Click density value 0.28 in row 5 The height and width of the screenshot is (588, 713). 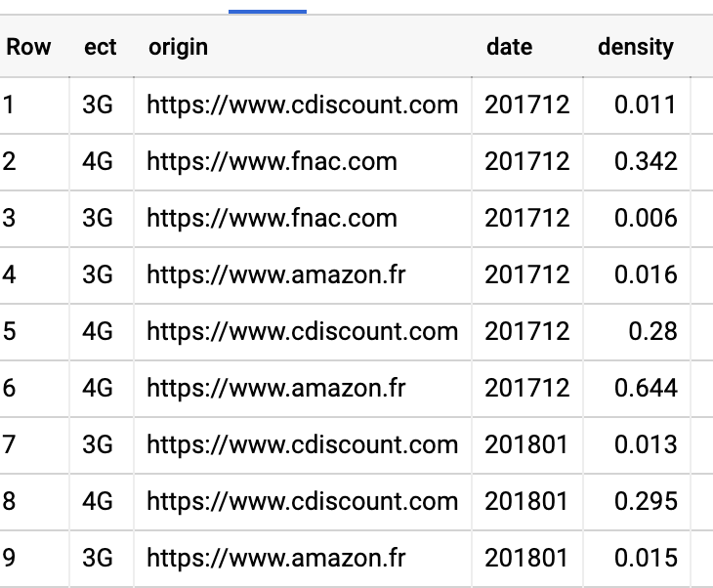tap(653, 331)
